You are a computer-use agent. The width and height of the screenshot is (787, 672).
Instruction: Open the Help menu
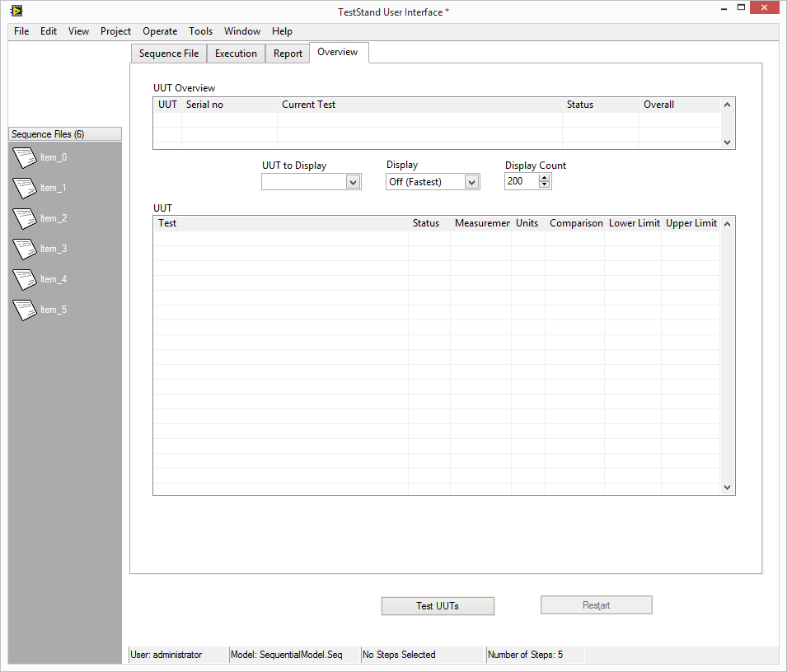pos(282,31)
